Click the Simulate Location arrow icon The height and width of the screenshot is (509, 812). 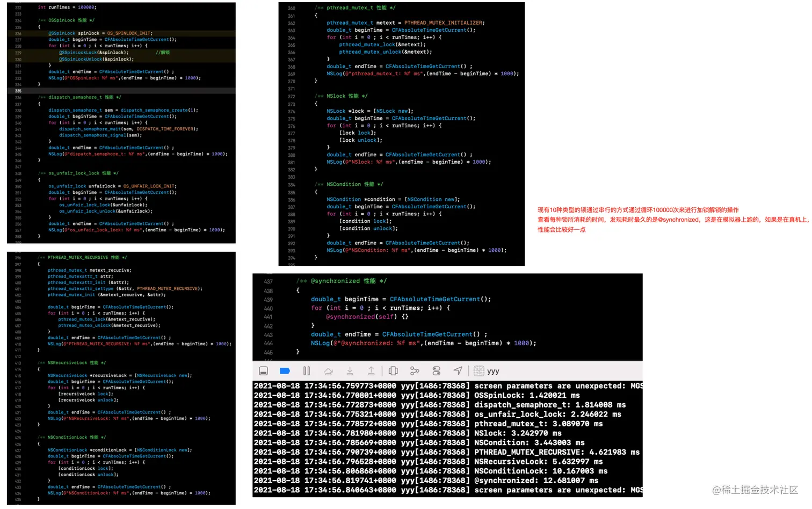coord(458,371)
